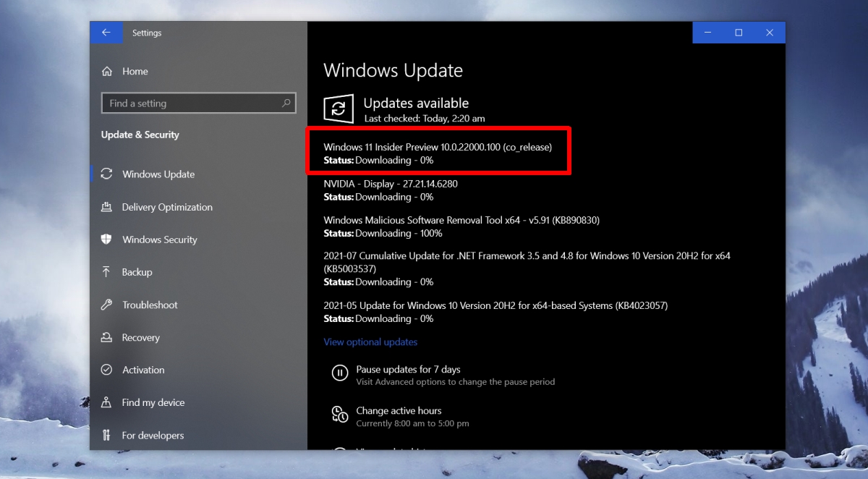The width and height of the screenshot is (868, 479).
Task: Click the Activation checkmark circle icon
Action: pyautogui.click(x=106, y=370)
